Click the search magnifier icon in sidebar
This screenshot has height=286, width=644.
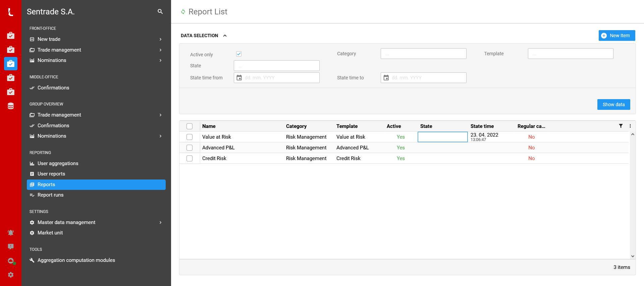(160, 12)
